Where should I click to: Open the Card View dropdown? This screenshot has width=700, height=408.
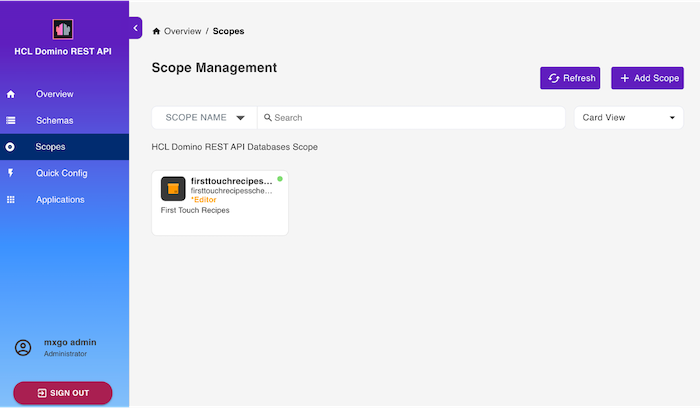tap(629, 118)
